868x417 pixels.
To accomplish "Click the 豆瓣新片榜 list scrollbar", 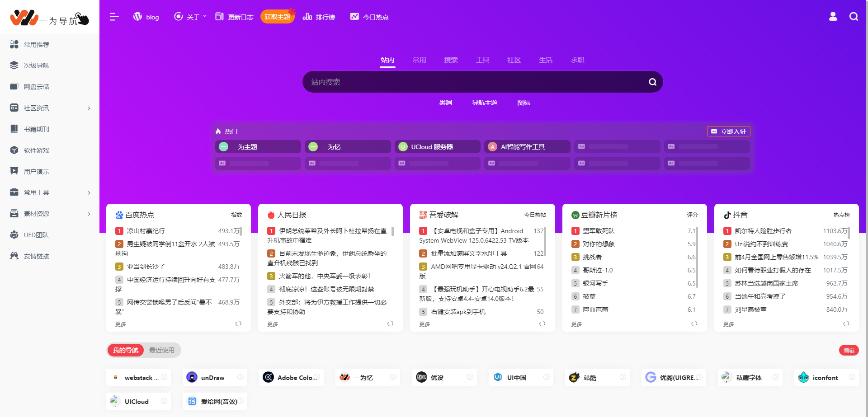I will 697,257.
